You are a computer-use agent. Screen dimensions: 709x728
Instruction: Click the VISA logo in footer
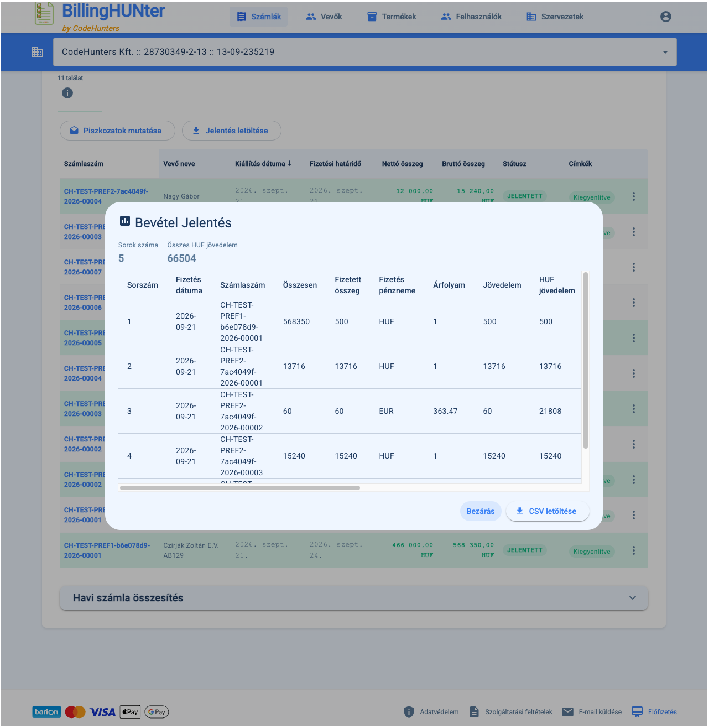click(x=103, y=712)
